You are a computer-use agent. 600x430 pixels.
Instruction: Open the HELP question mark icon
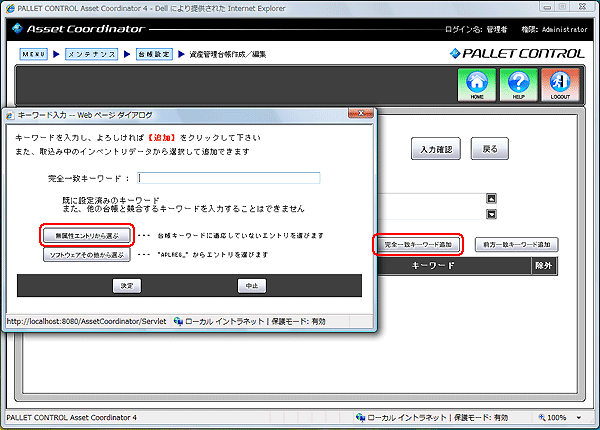click(518, 86)
